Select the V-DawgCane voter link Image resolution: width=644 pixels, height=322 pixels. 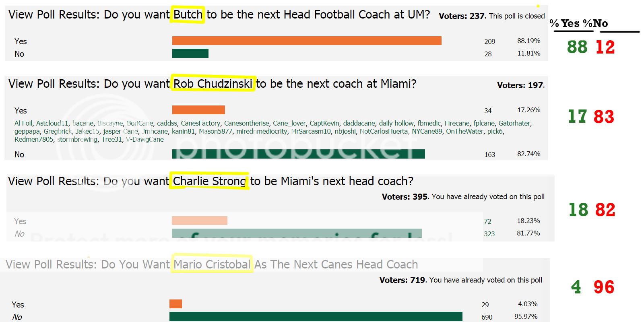pos(144,139)
